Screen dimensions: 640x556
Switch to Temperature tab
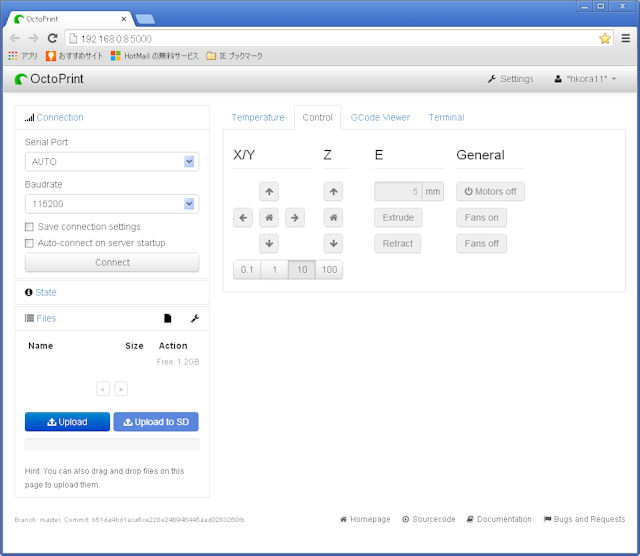(x=258, y=118)
